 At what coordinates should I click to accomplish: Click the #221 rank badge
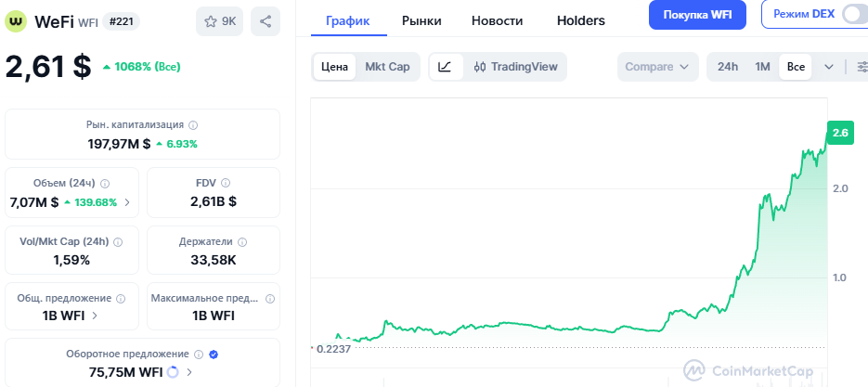pyautogui.click(x=121, y=21)
